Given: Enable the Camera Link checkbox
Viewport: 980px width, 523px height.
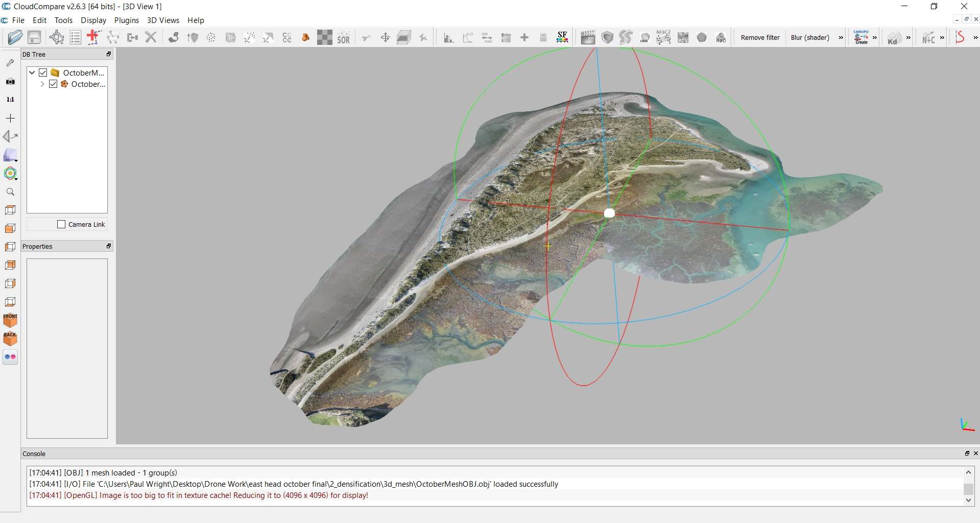Looking at the screenshot, I should (x=62, y=224).
